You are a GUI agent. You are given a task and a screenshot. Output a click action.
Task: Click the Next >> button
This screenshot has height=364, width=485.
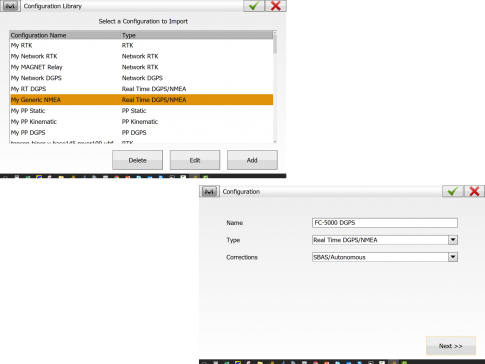pyautogui.click(x=451, y=346)
